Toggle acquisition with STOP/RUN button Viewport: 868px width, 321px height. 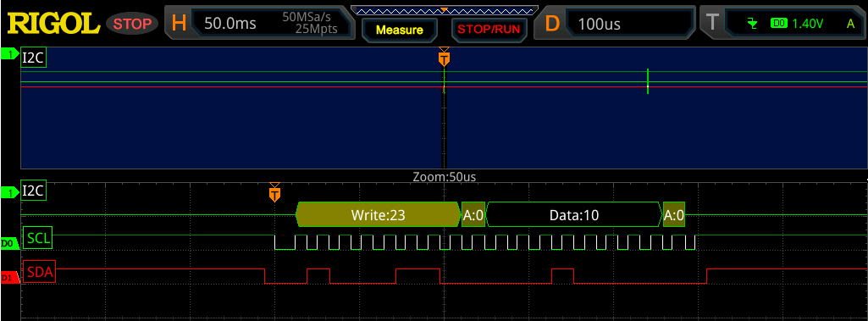[489, 30]
